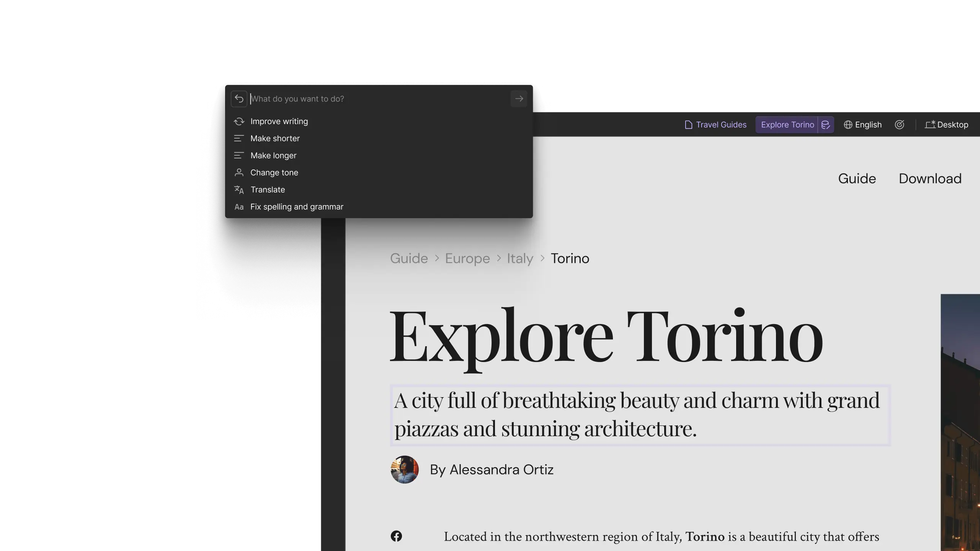
Task: Open the Desktop breakpoint selector
Action: [947, 125]
